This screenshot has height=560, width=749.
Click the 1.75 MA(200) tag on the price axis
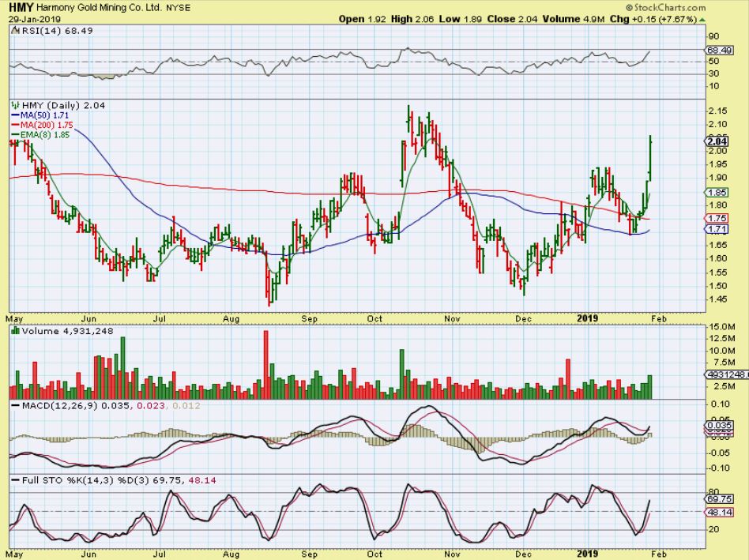pos(717,218)
